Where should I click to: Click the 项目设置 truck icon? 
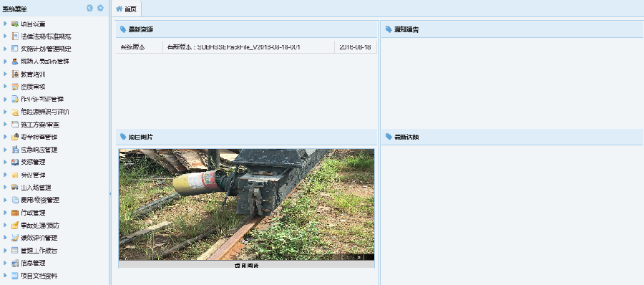(x=15, y=24)
